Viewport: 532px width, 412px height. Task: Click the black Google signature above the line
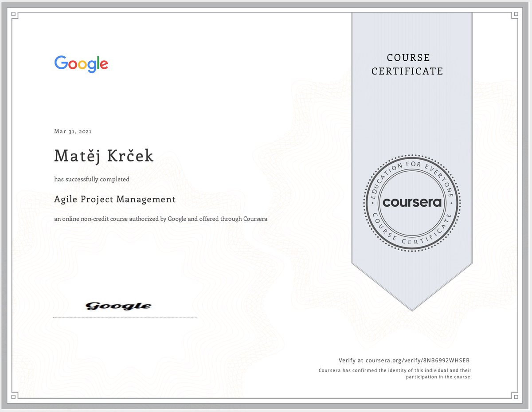tap(118, 306)
